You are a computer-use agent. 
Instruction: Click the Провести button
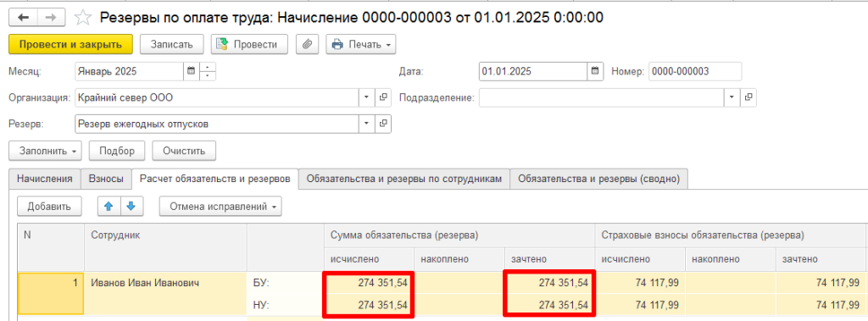point(249,45)
